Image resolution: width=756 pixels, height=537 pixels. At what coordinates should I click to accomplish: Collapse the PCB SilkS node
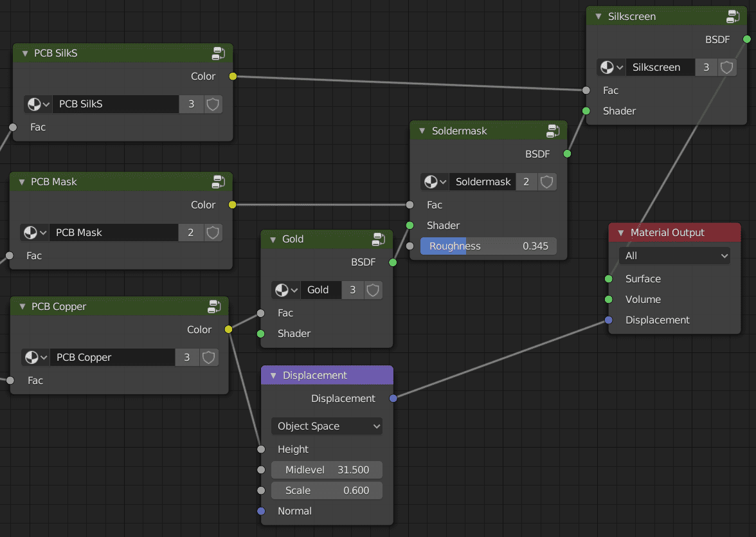(25, 53)
